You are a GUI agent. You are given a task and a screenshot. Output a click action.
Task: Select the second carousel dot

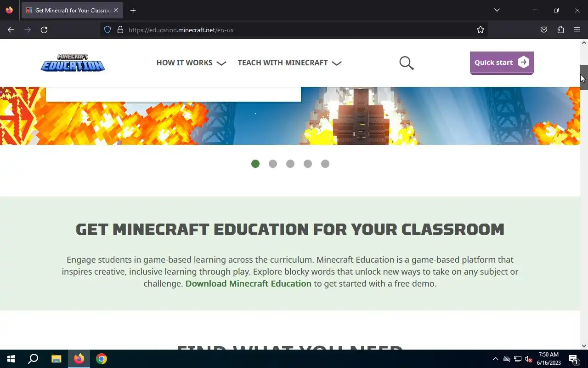point(273,164)
